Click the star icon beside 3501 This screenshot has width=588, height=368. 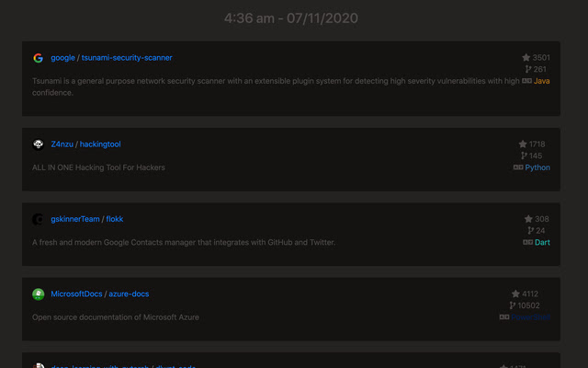click(526, 57)
